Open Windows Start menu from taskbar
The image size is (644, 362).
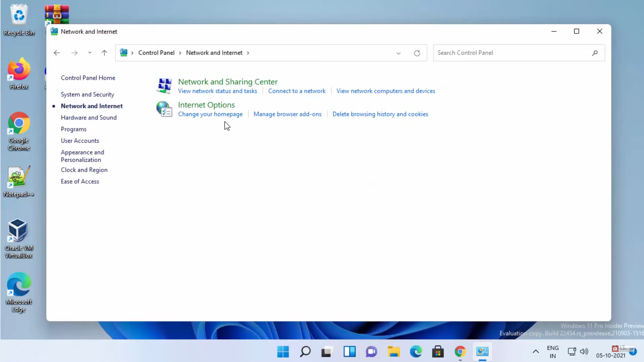point(283,352)
